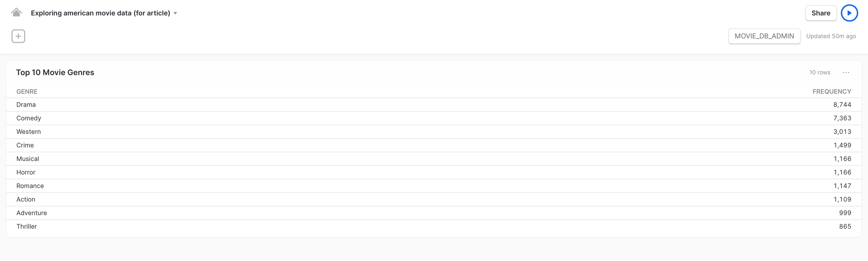Click the '10 rows' count indicator
This screenshot has height=261, width=868.
point(820,72)
